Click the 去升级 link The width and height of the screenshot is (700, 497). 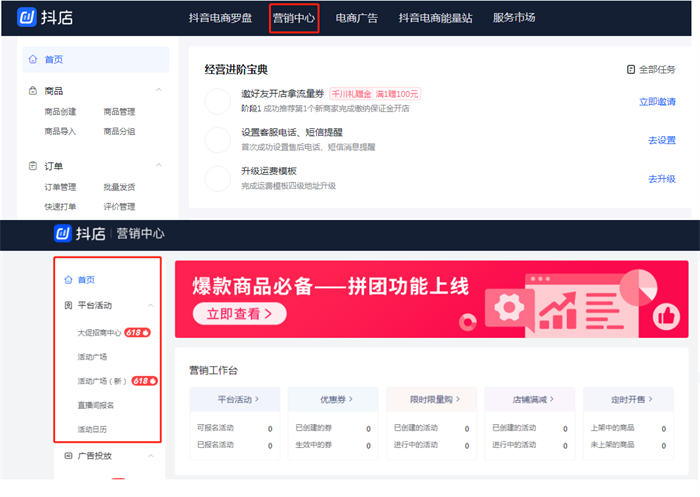[x=662, y=179]
